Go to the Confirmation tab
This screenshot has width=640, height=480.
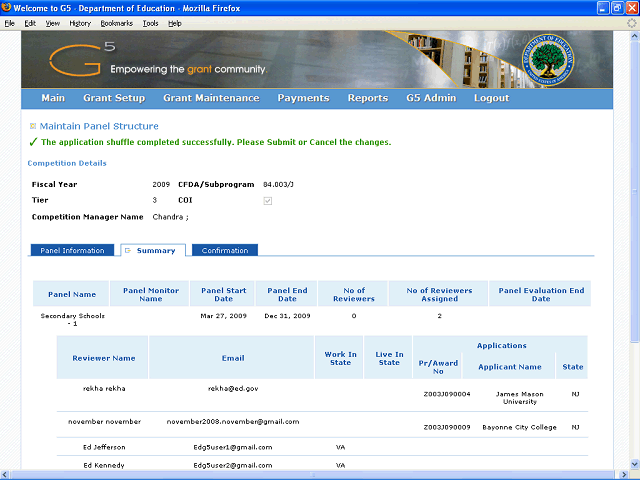[225, 250]
